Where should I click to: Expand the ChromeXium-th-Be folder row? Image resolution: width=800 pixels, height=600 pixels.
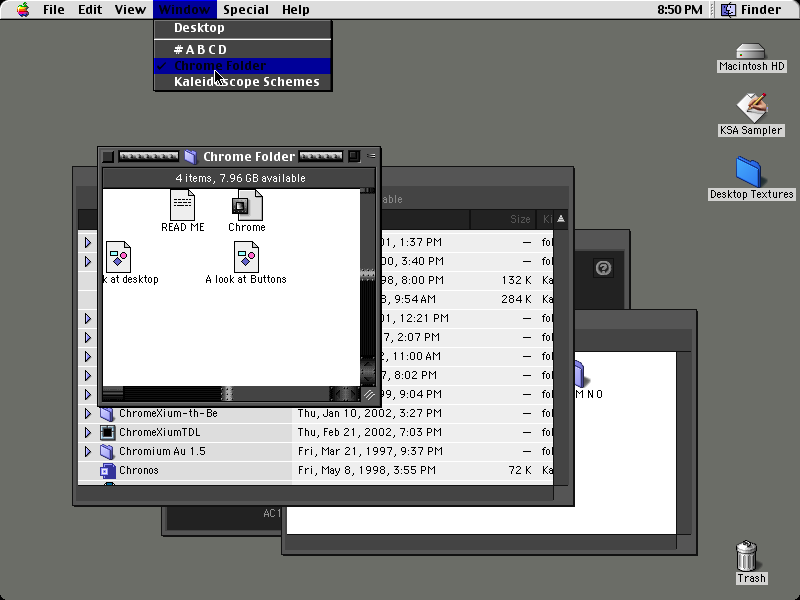click(88, 413)
